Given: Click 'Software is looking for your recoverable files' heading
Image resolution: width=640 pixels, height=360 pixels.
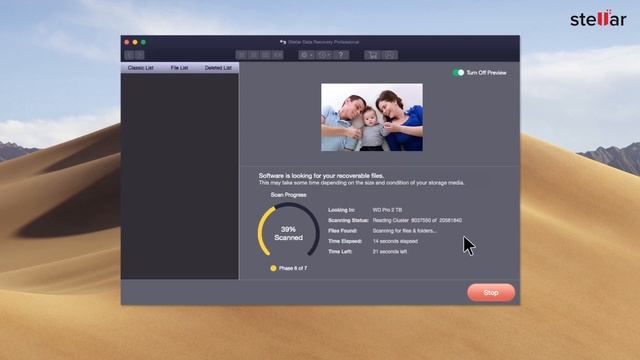Looking at the screenshot, I should 321,176.
